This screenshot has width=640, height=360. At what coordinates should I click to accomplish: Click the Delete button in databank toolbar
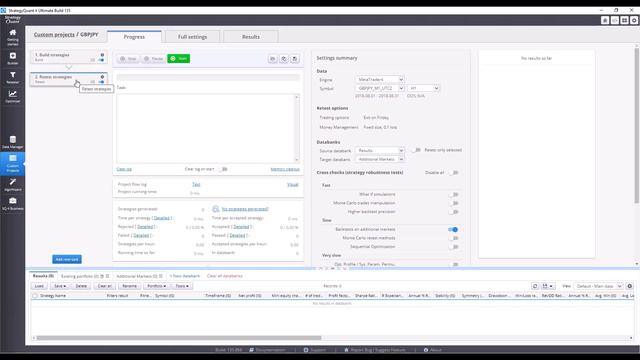pyautogui.click(x=81, y=286)
